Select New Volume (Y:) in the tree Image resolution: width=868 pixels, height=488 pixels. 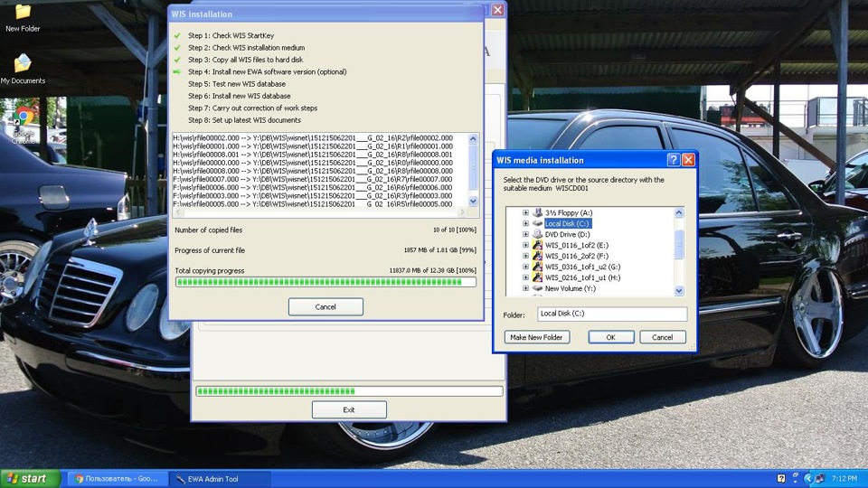(571, 288)
